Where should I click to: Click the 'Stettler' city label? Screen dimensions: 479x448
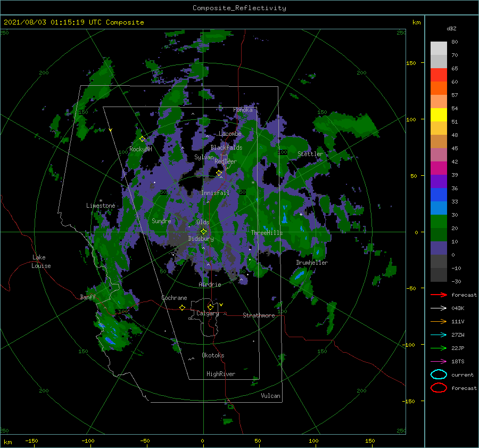click(310, 154)
